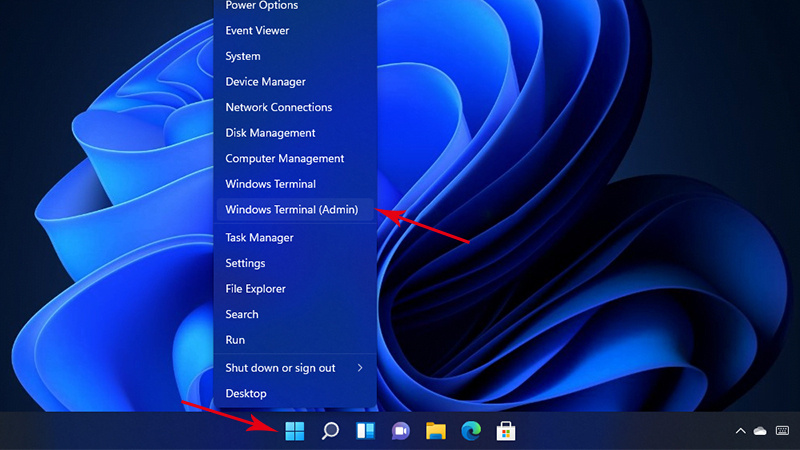Screen dimensions: 800x450
Task: Click the touch keyboard icon in system tray
Action: click(782, 431)
